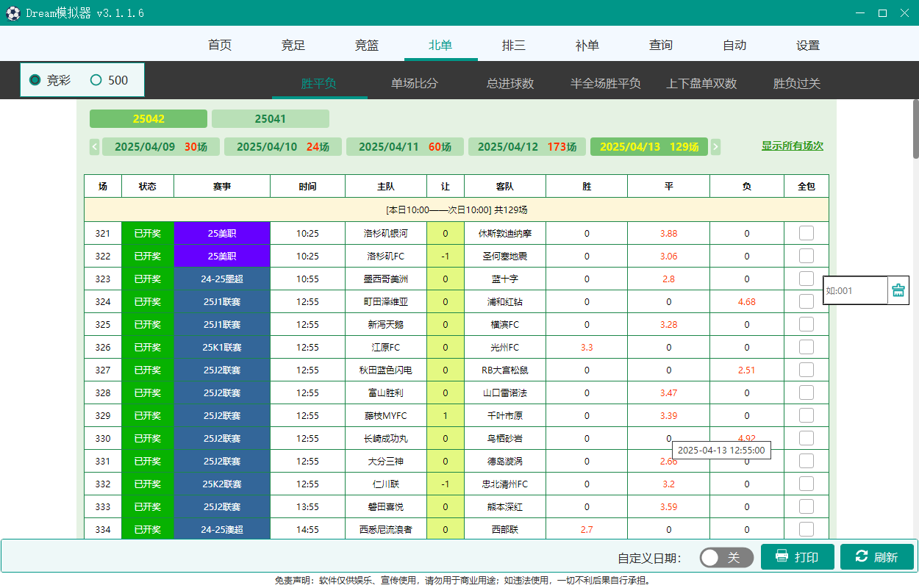The width and height of the screenshot is (919, 588).
Task: Toggle the 自定义日期 switch on
Action: [726, 557]
